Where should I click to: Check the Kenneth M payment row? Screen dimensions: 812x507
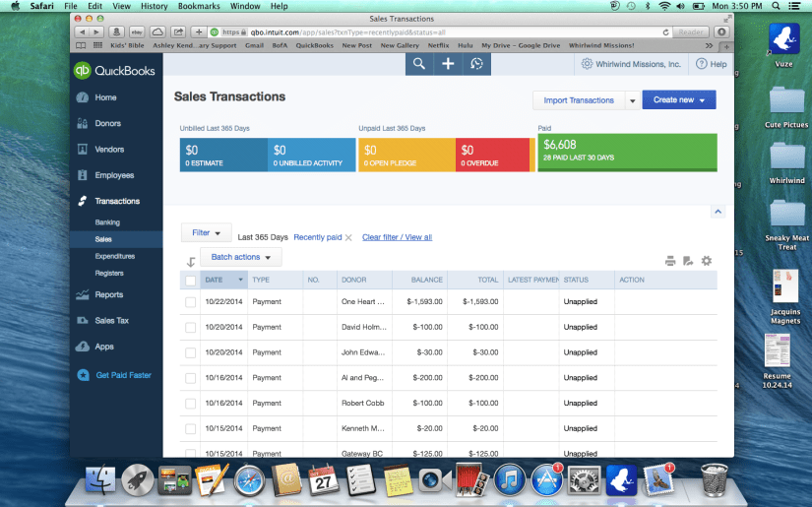(190, 429)
